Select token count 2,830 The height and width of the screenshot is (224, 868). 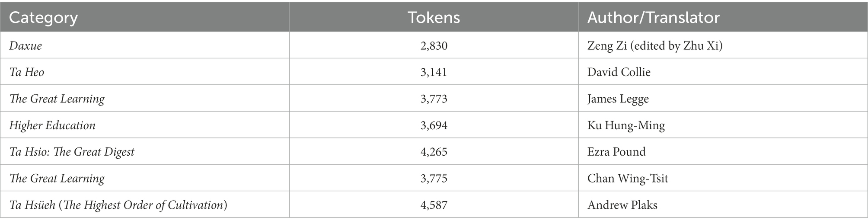point(434,46)
